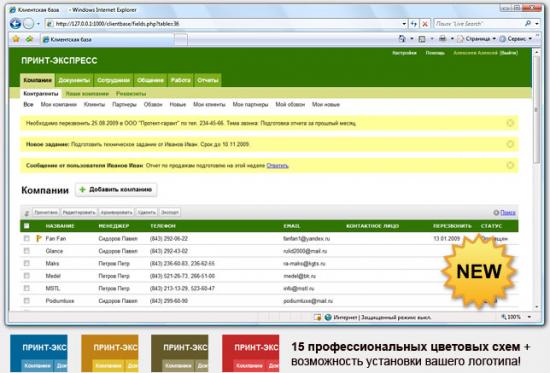Switch to the Работа tab

point(180,80)
